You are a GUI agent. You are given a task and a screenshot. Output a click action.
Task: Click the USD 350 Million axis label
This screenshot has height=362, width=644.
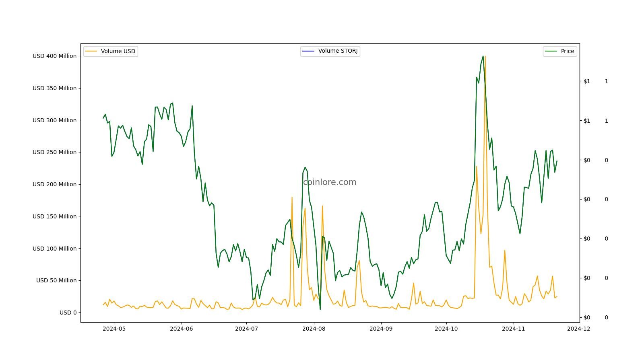(x=54, y=88)
